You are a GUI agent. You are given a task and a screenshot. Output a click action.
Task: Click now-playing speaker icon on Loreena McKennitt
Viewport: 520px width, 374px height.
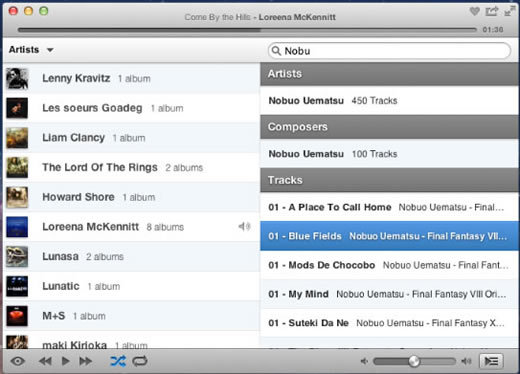244,227
